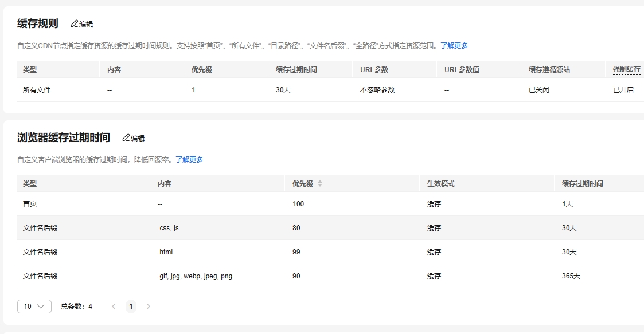Viewport: 644px width, 334px height.
Task: Select the row with .css,.js suffix
Action: 168,228
